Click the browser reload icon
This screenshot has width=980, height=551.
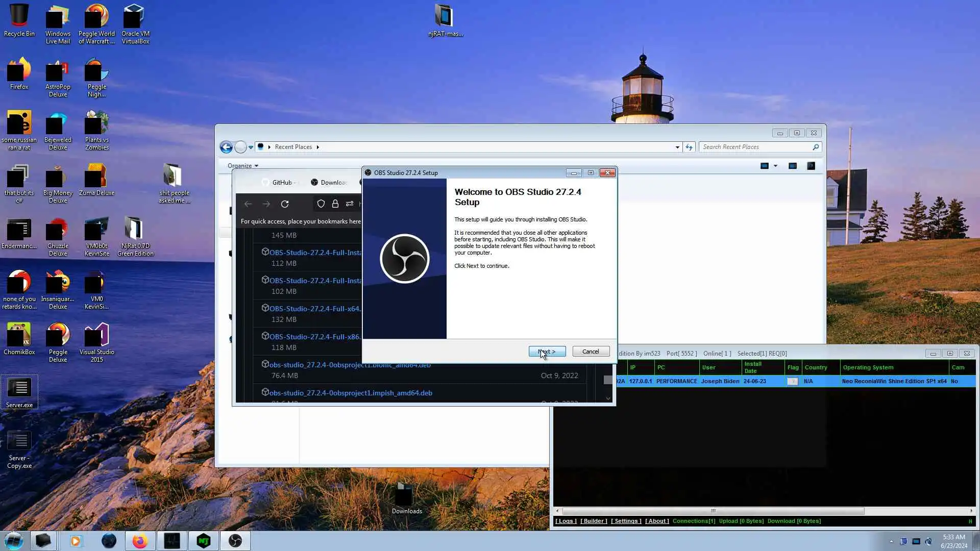point(285,204)
